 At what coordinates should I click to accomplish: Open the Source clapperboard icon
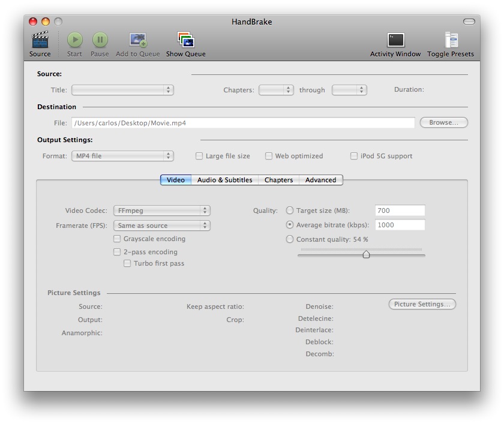pos(40,40)
